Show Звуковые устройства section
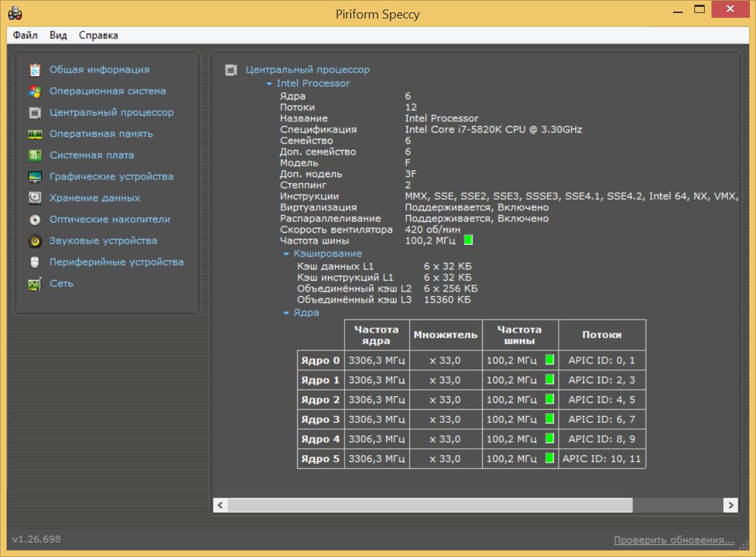This screenshot has height=557, width=756. click(x=103, y=240)
